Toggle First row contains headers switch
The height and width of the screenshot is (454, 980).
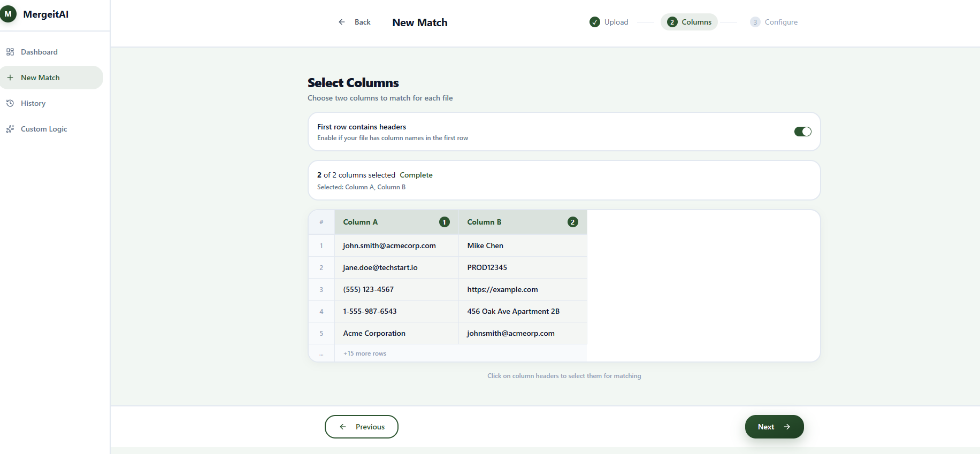coord(803,132)
